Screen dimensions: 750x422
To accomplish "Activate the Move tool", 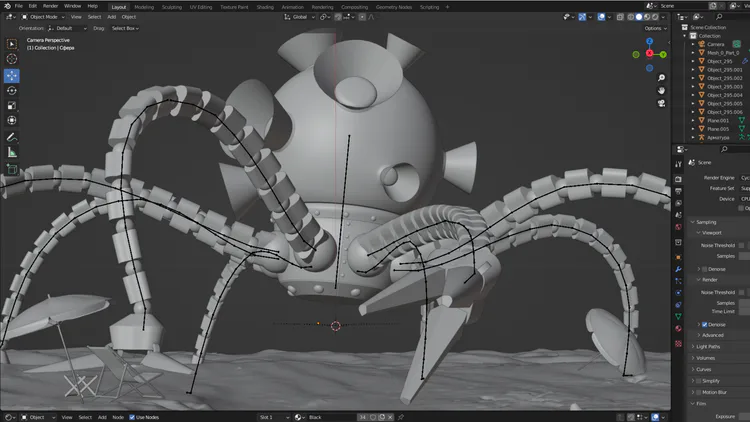I will (12, 76).
